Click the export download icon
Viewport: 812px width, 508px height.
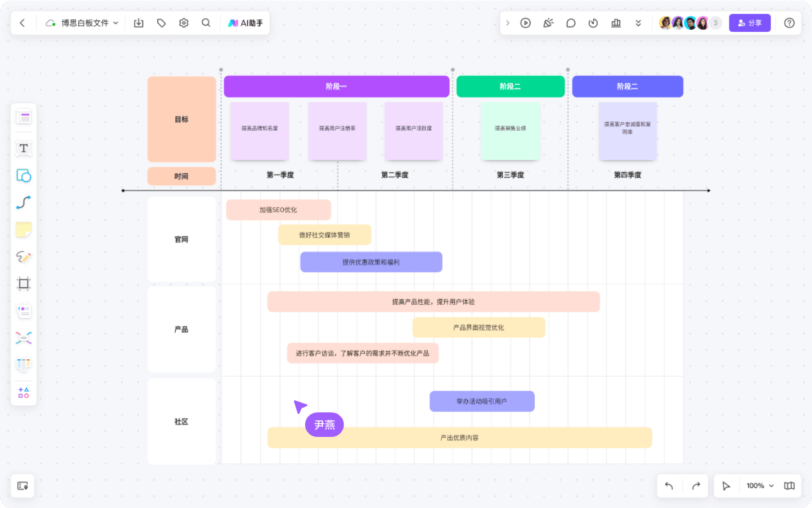(x=139, y=23)
